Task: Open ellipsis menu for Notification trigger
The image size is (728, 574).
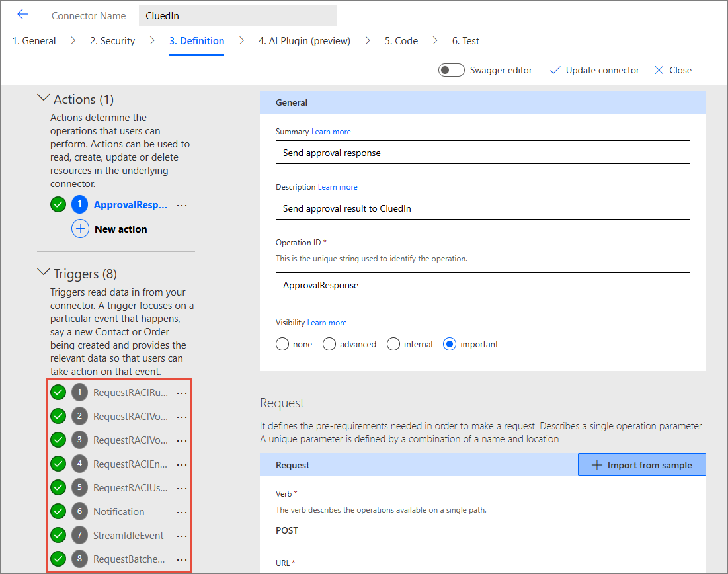Action: click(182, 512)
